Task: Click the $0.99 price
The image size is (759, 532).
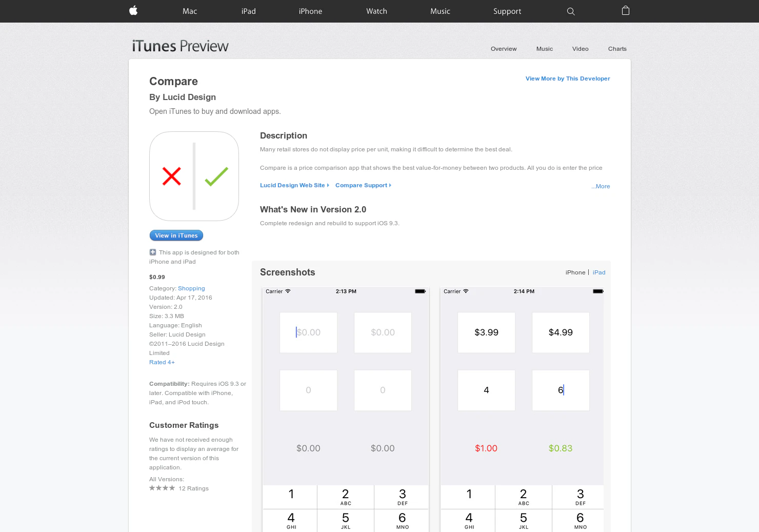Action: (157, 277)
